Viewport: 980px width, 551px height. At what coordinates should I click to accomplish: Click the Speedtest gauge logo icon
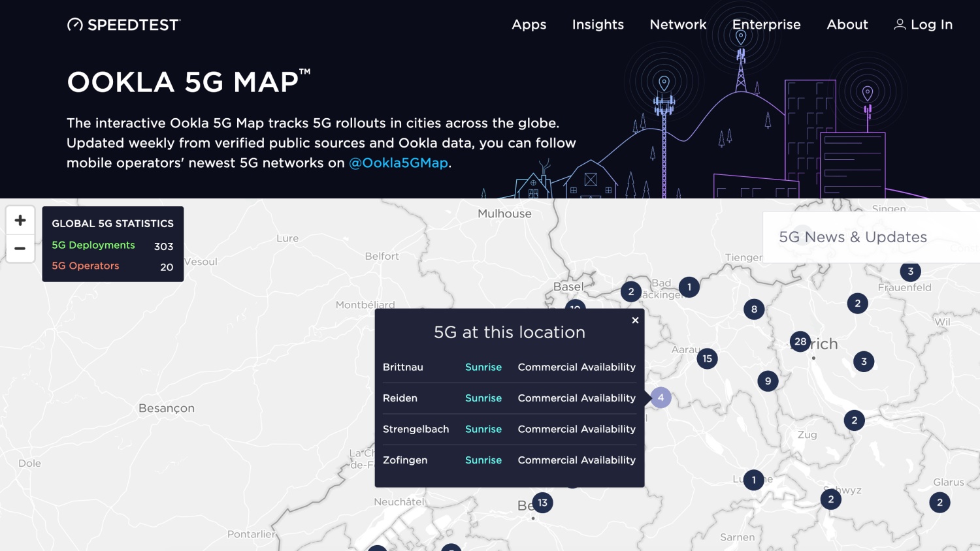74,24
